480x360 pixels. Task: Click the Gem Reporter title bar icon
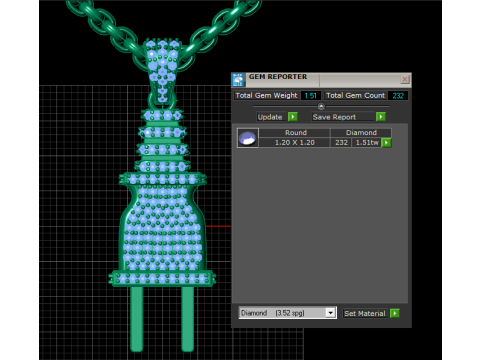pos(238,80)
